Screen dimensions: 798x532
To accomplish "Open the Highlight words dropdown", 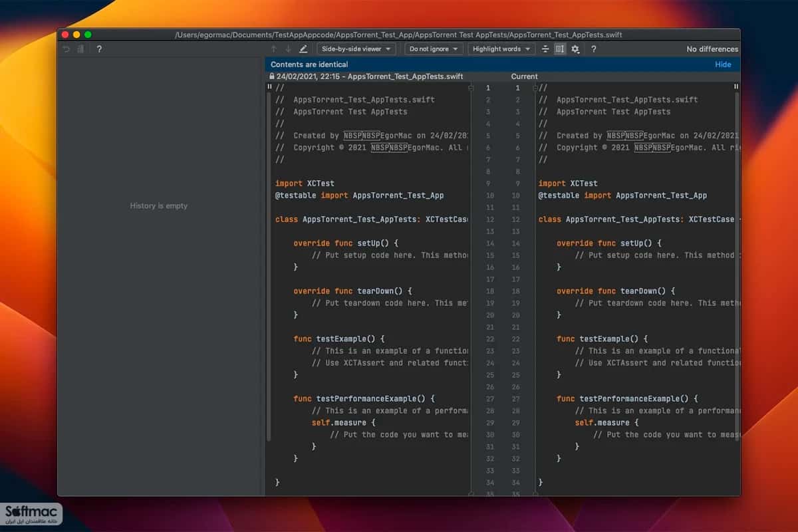I will (x=501, y=49).
